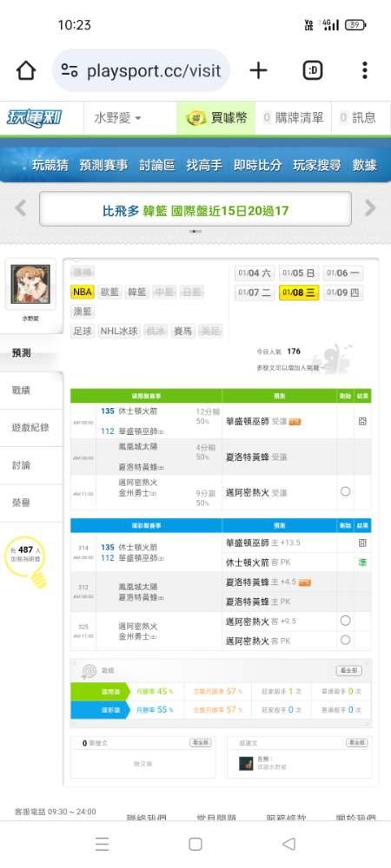Click the 囧 result icon in blue table

click(362, 542)
